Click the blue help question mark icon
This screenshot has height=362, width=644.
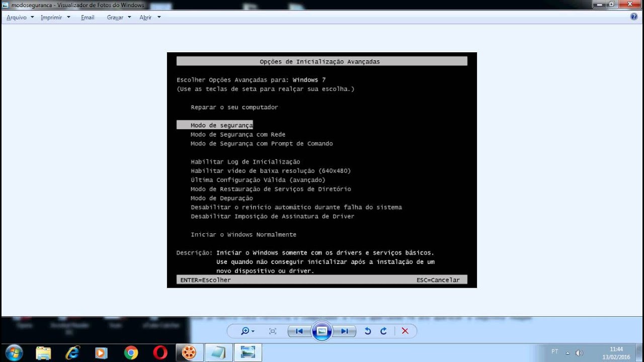tap(634, 17)
